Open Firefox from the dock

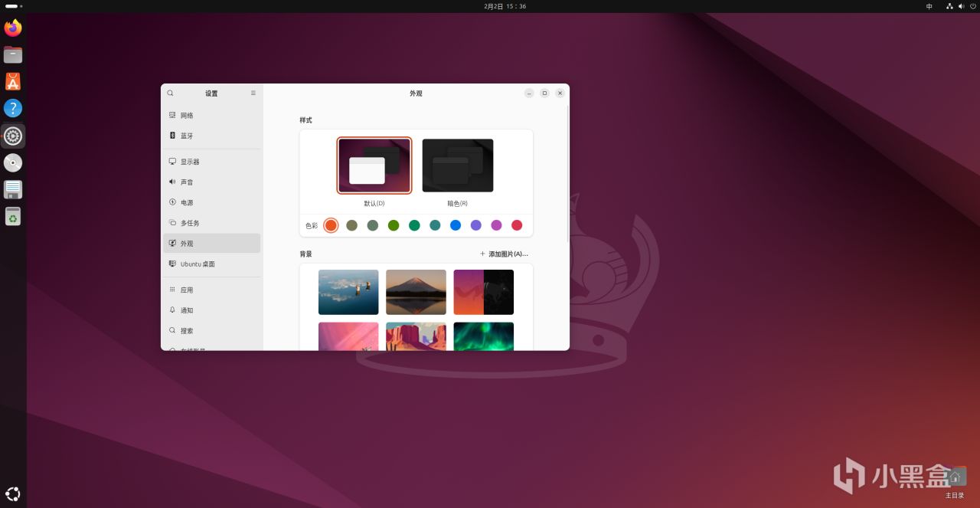click(x=13, y=28)
